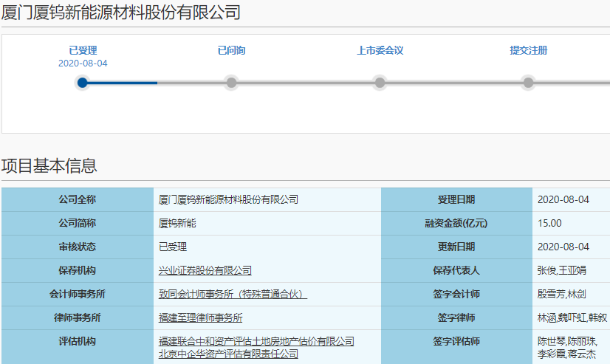The height and width of the screenshot is (364, 610).
Task: Click the 2020-08-04 date under 已受理
Action: tap(83, 63)
